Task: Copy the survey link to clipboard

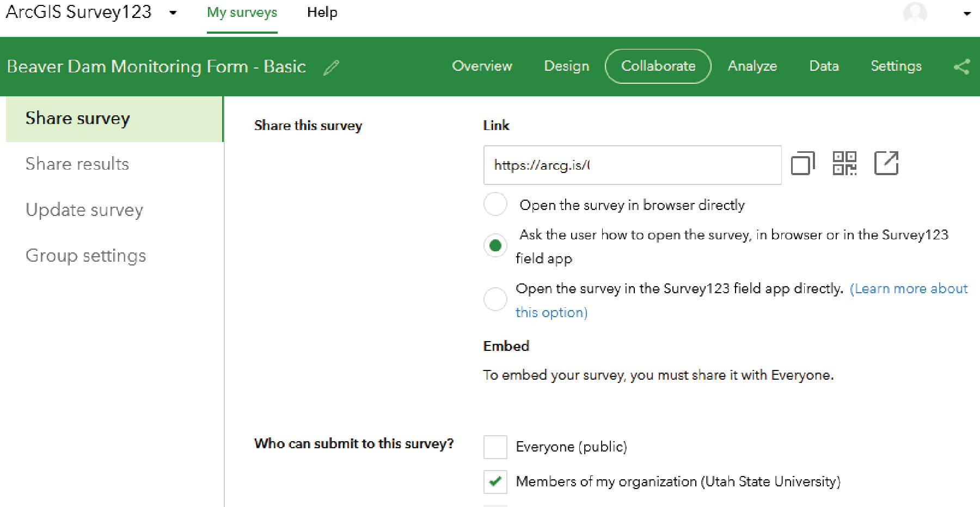Action: (803, 163)
